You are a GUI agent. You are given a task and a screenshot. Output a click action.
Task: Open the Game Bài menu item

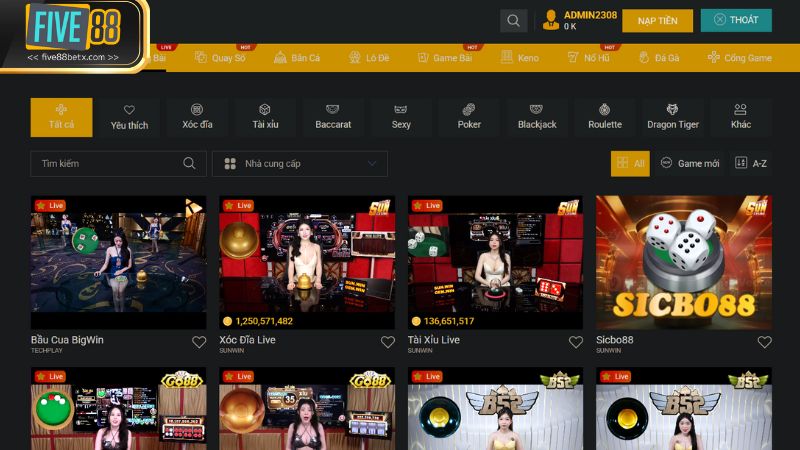click(444, 58)
